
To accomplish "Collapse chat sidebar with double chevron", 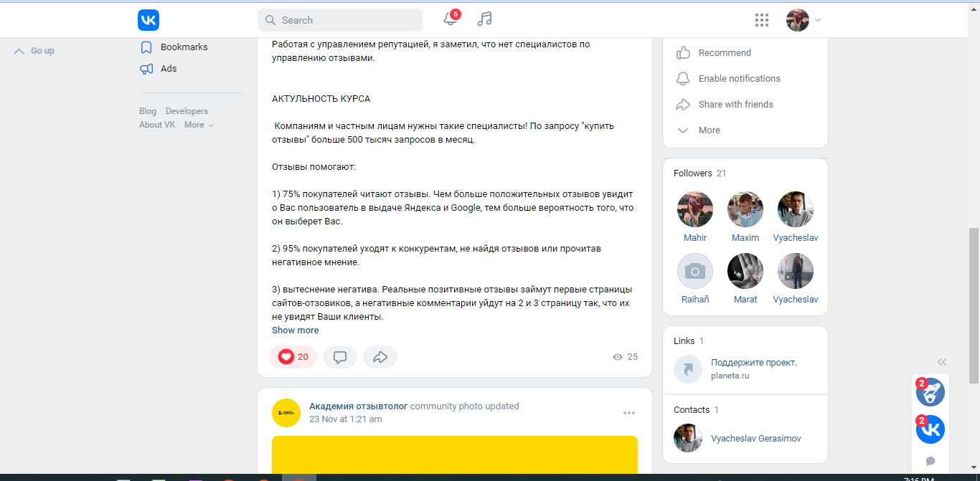I will pyautogui.click(x=942, y=362).
